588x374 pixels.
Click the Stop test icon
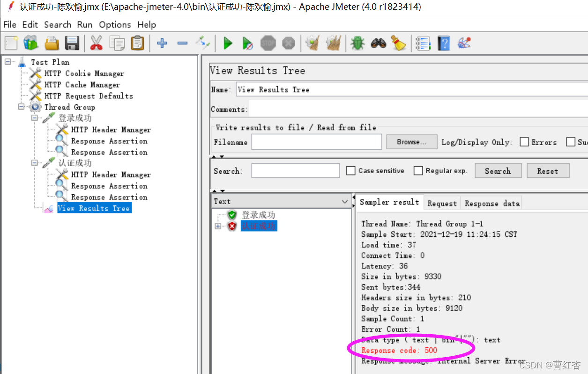click(268, 43)
